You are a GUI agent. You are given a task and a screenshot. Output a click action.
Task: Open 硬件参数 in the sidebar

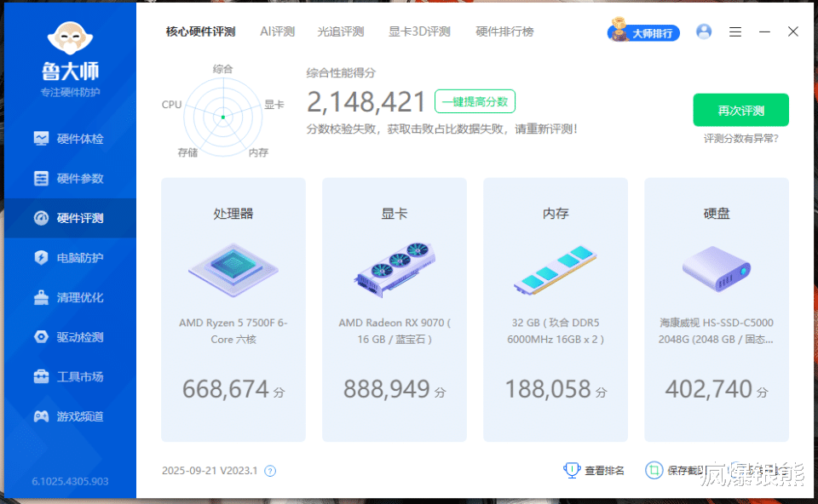click(70, 178)
